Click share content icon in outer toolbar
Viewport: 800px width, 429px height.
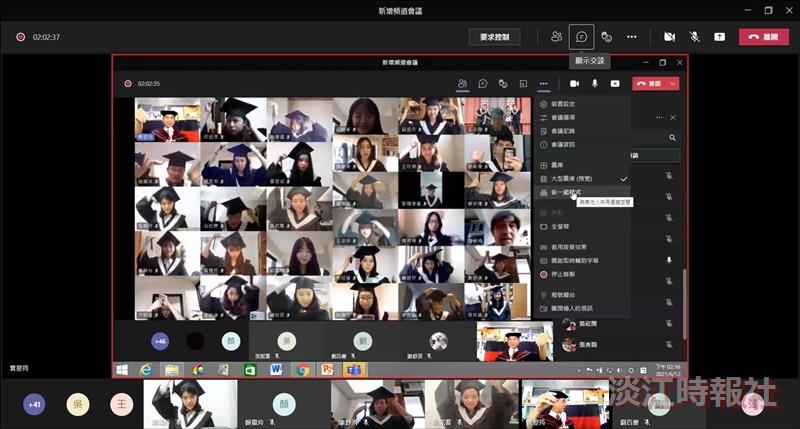click(x=719, y=37)
